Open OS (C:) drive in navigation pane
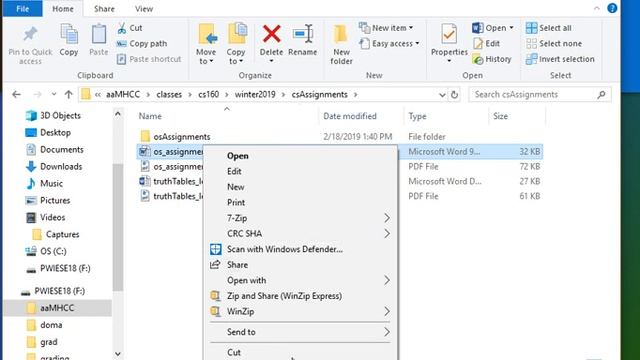 pos(46,251)
